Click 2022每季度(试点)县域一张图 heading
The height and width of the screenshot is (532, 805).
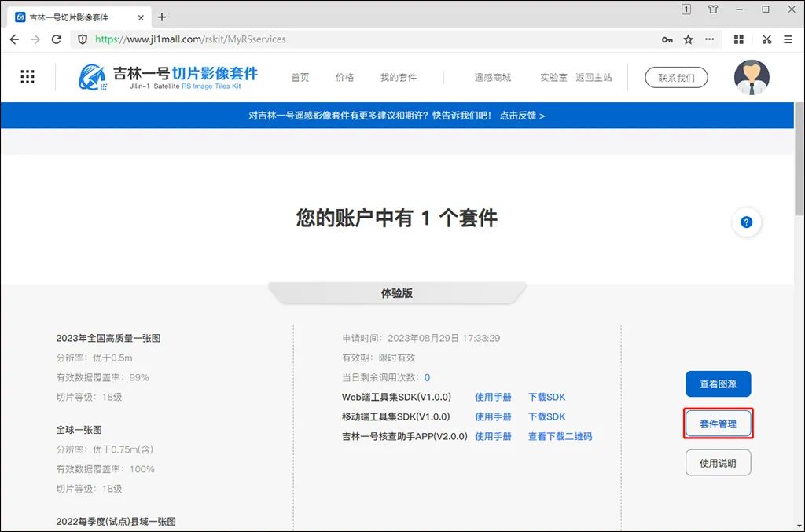[116, 521]
